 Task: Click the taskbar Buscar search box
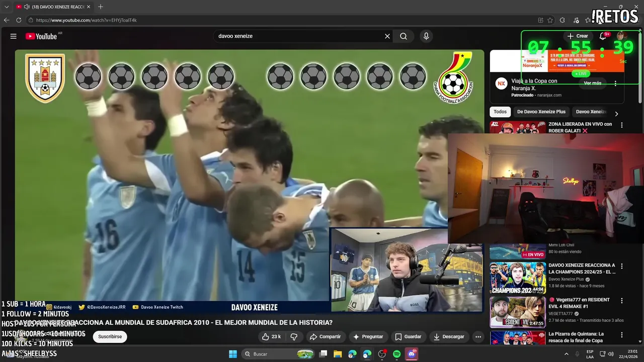[x=278, y=354]
